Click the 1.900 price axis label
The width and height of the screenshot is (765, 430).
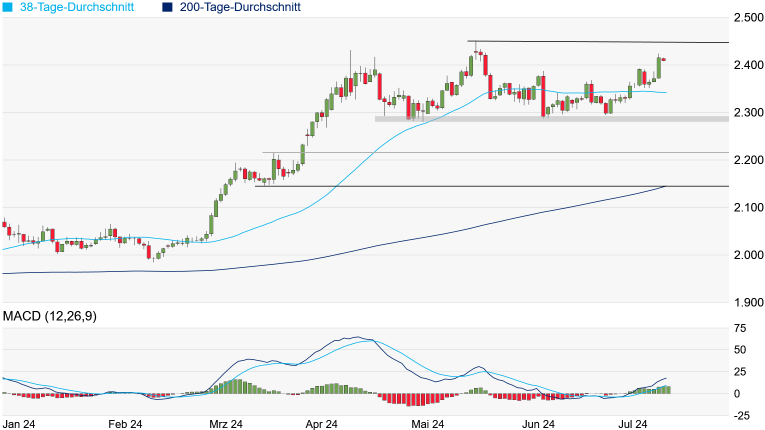(x=748, y=302)
